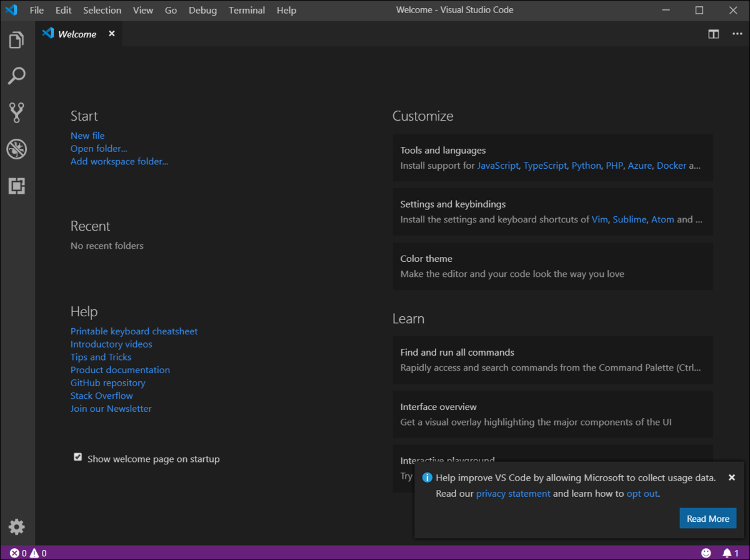
Task: Open the File menu
Action: point(37,11)
